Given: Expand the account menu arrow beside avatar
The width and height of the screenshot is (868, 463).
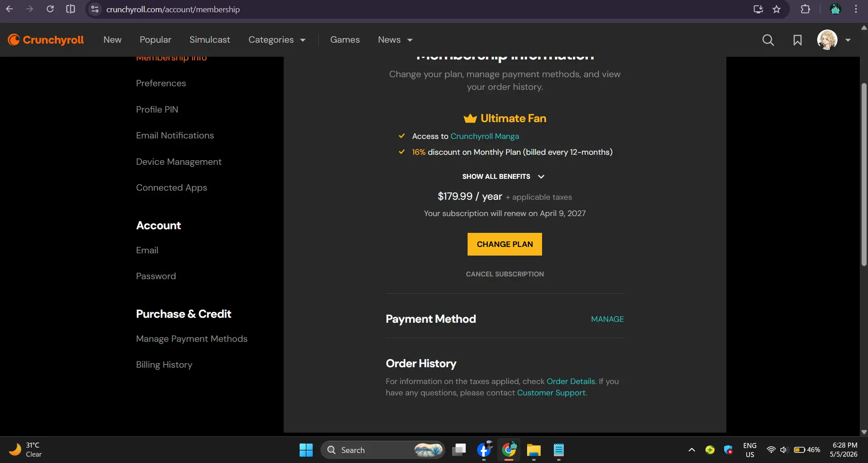Looking at the screenshot, I should (x=848, y=40).
